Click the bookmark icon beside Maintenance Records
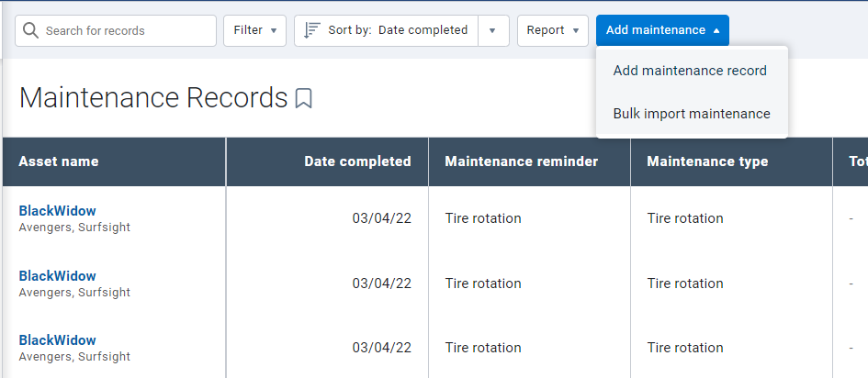The image size is (868, 378). coord(303,98)
